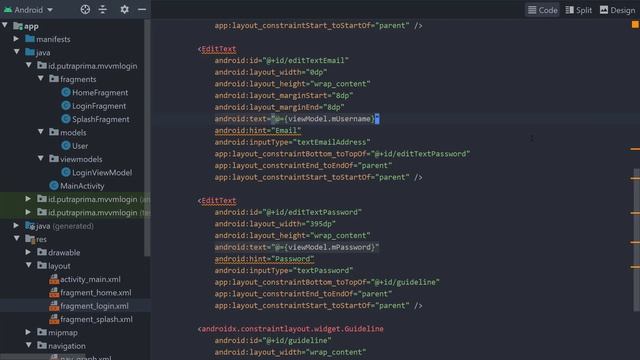Click activity_main.xml layout file icon

54,279
